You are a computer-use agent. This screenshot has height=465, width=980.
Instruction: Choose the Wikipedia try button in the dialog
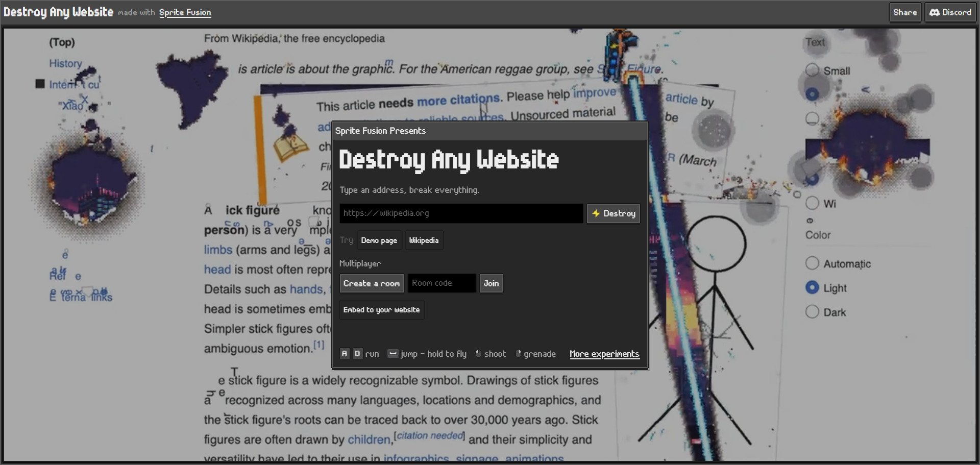[424, 240]
